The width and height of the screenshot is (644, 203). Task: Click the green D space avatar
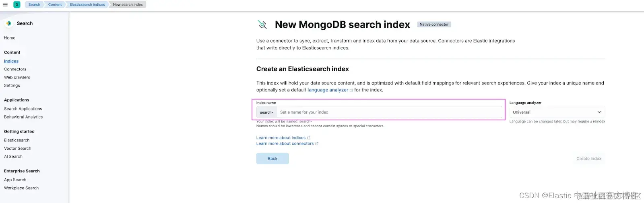(17, 4)
